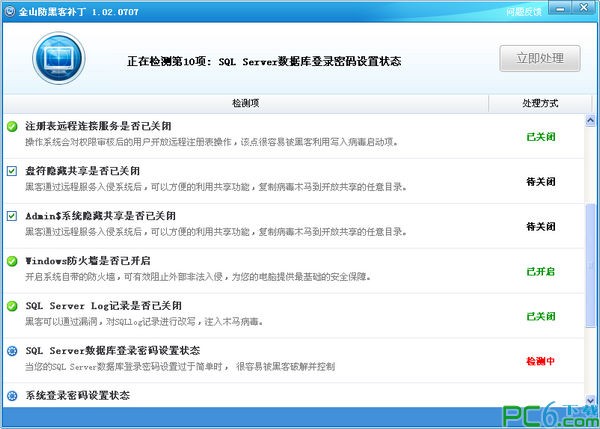Screen dimensions: 600x429
Task: Click the large blue monitor logo icon
Action: coord(59,58)
